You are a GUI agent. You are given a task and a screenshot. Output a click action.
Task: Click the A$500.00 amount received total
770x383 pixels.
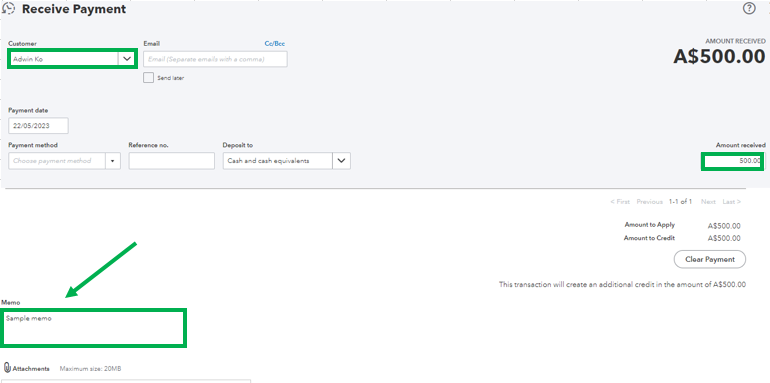point(719,57)
